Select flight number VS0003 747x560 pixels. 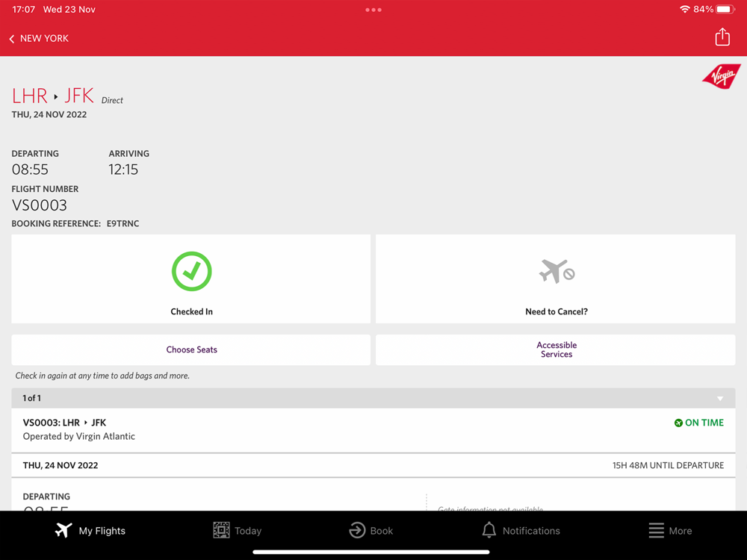(39, 205)
